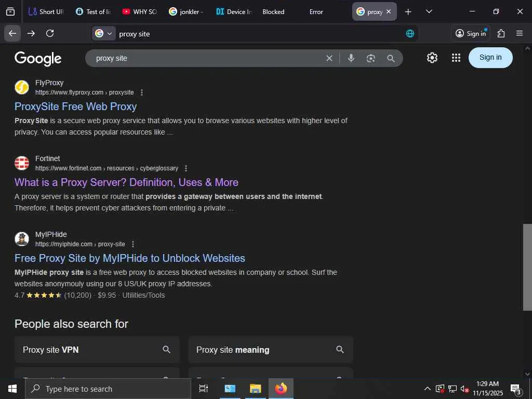Click the page vertical scrollbar thumb
The image size is (532, 399).
pos(527,267)
